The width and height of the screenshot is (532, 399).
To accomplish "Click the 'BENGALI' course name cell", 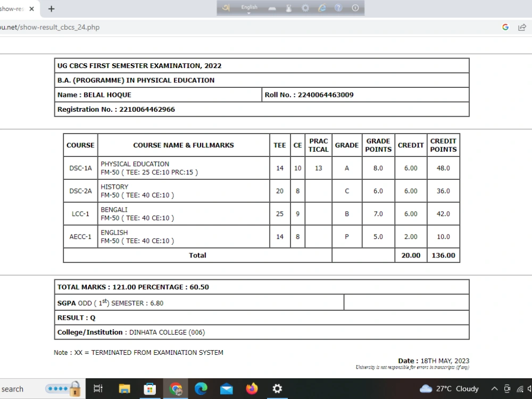I will [184, 214].
